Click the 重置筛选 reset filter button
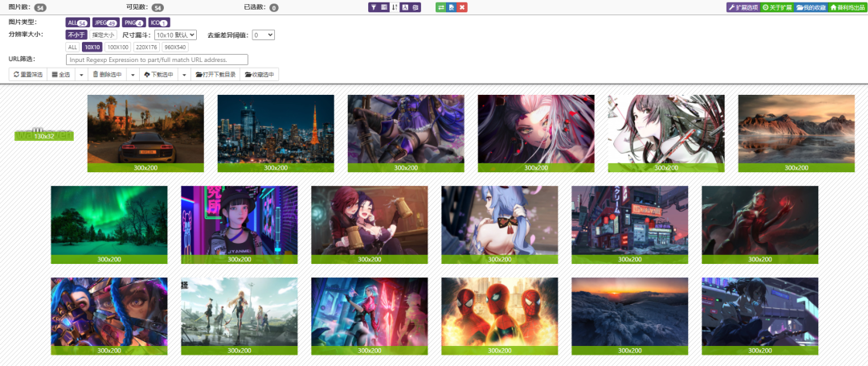This screenshot has width=868, height=366. (28, 75)
